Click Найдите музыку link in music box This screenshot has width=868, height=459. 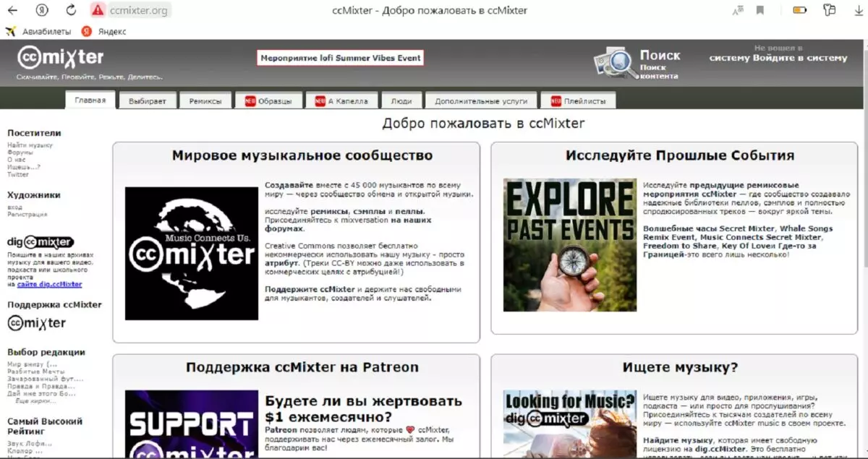677,441
